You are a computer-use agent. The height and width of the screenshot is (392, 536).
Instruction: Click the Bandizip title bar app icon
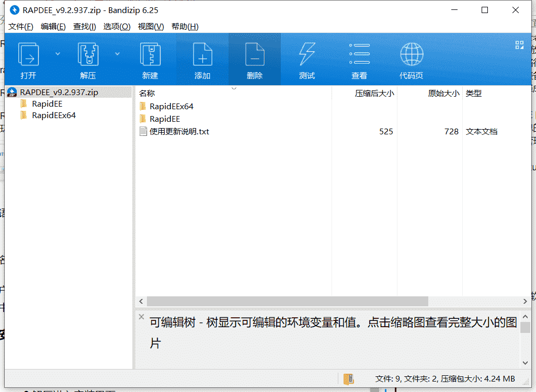point(14,10)
